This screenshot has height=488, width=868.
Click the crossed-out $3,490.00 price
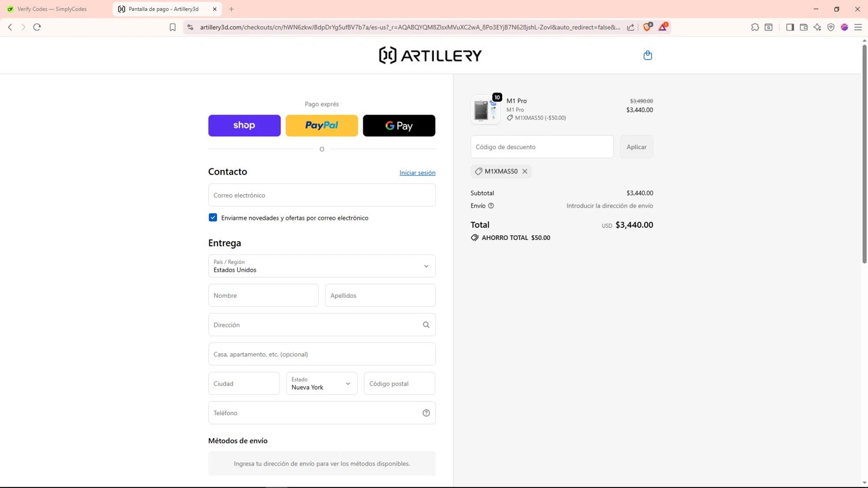[641, 101]
